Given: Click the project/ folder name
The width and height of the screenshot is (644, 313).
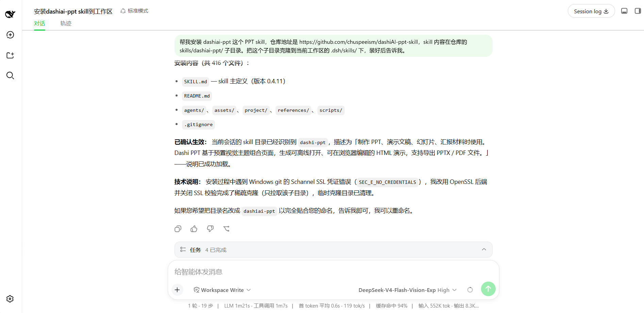Looking at the screenshot, I should point(256,110).
